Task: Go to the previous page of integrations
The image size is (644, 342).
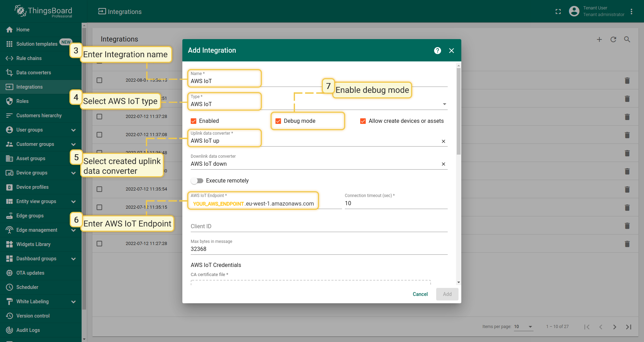Action: pos(601,327)
